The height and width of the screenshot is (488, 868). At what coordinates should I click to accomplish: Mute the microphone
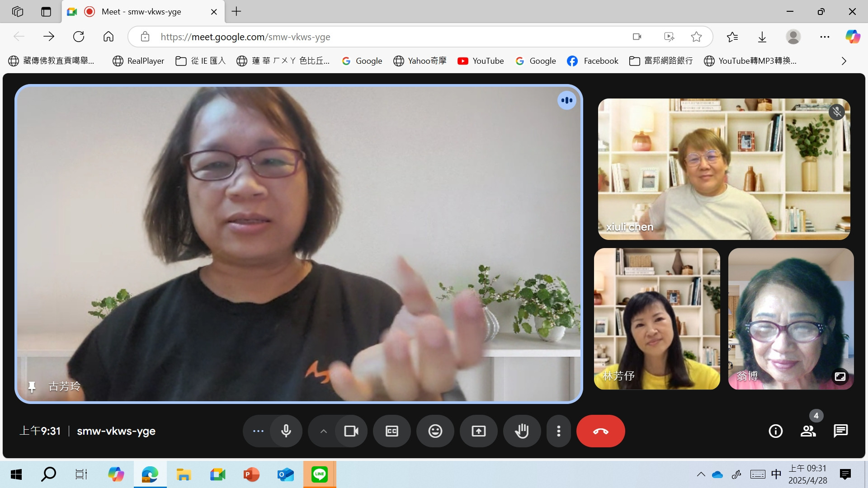point(286,431)
